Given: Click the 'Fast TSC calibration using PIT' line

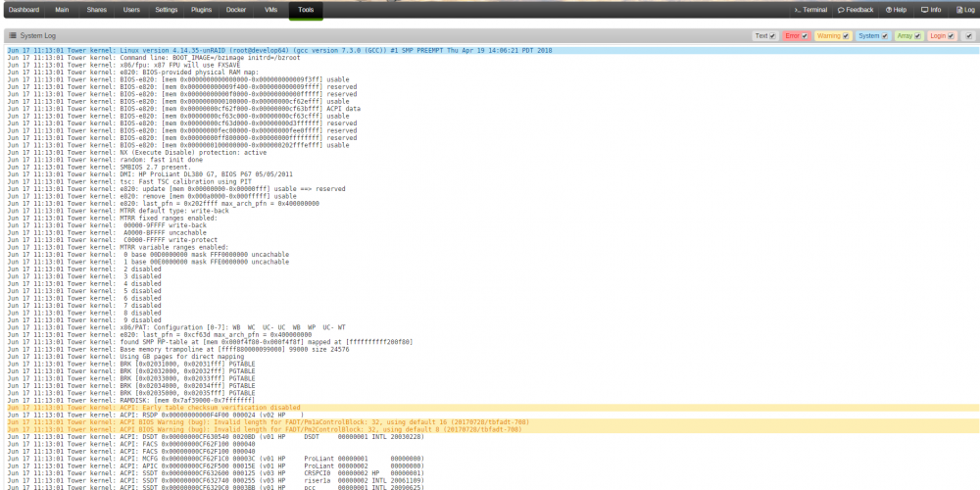Looking at the screenshot, I should (x=129, y=182).
